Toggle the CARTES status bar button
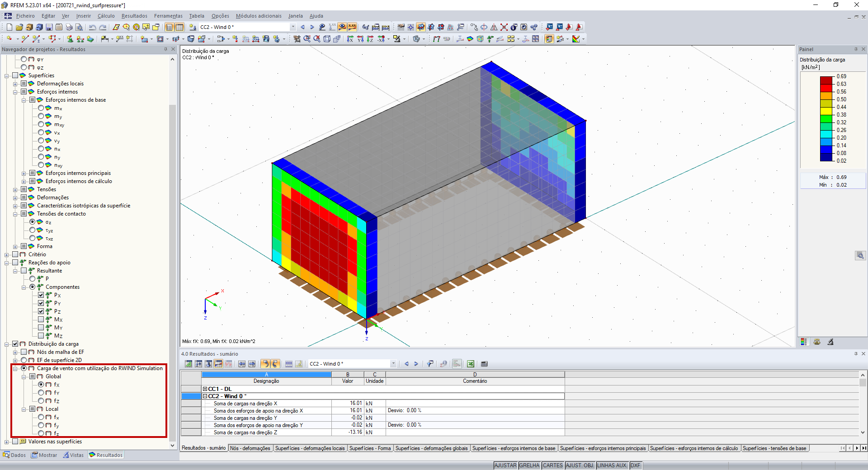This screenshot has width=868, height=470. [x=552, y=465]
